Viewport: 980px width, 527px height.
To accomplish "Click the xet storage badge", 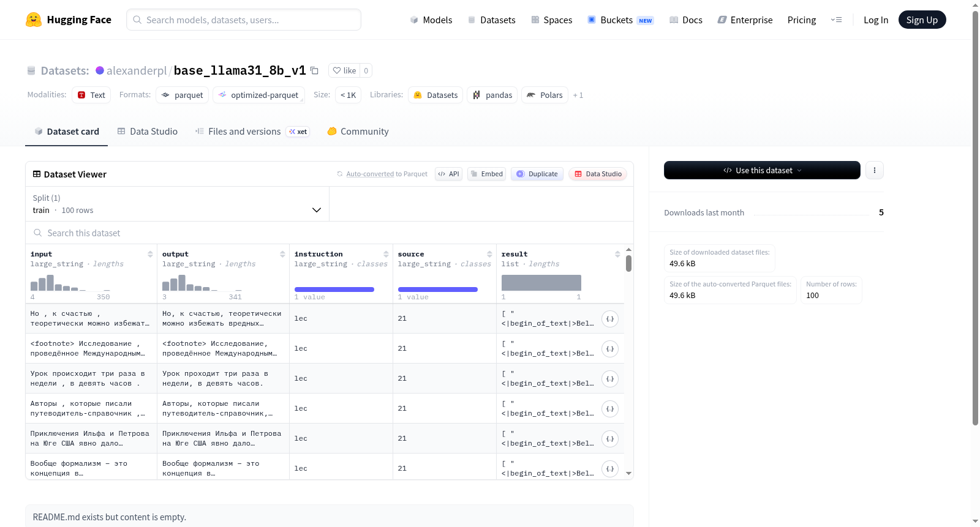I will click(298, 132).
